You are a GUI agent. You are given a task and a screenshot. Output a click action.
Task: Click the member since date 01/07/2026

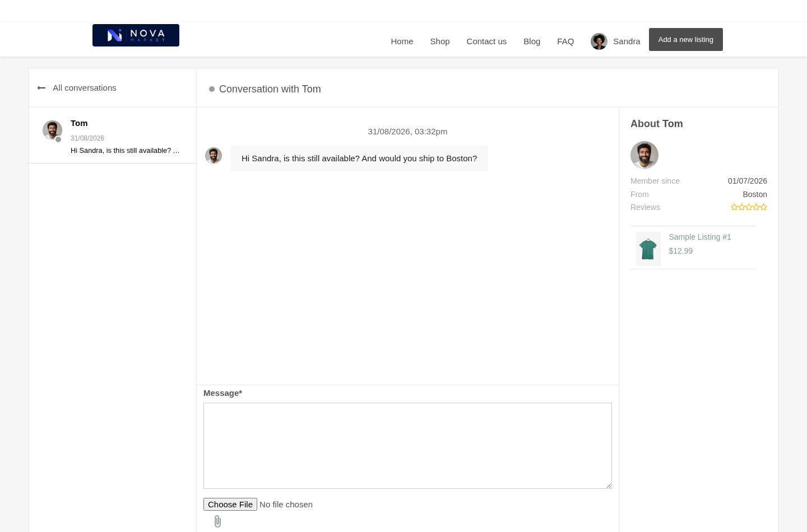(x=748, y=181)
